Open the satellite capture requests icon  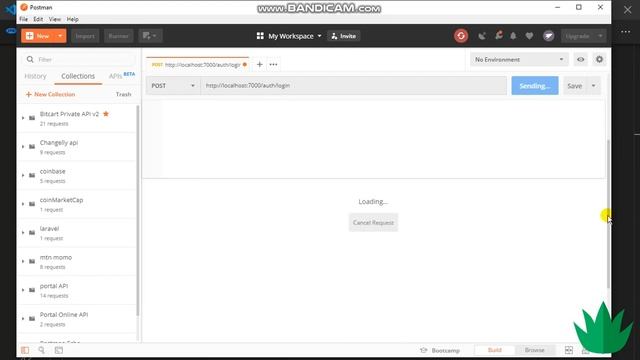[x=482, y=36]
